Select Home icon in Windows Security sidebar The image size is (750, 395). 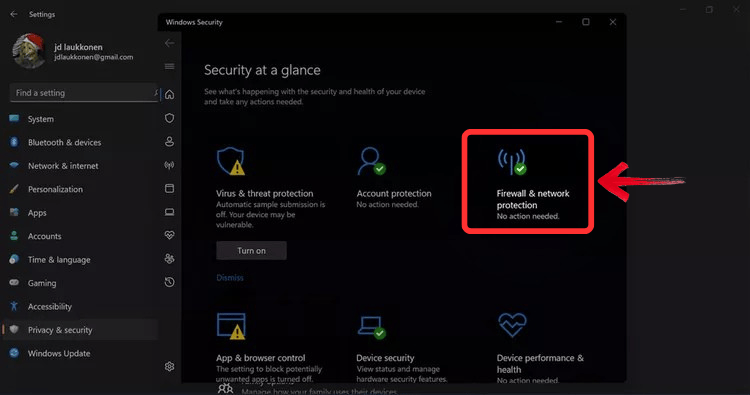pos(169,95)
